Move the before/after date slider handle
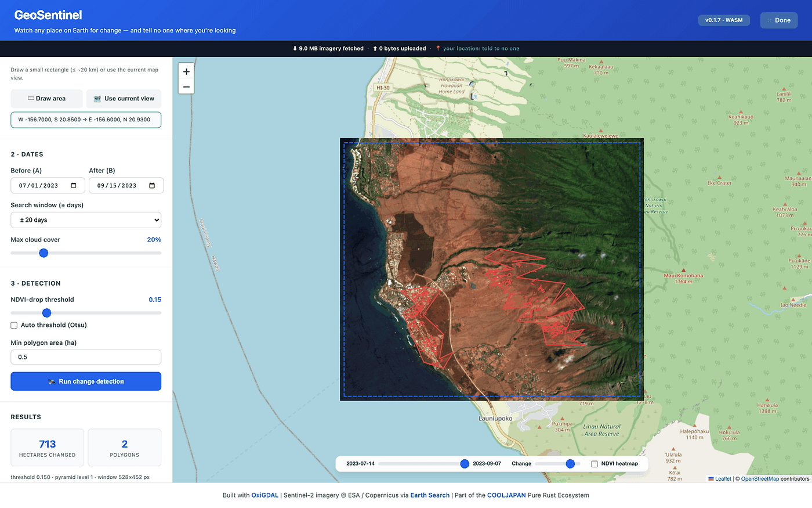This screenshot has width=812, height=508. click(x=465, y=464)
